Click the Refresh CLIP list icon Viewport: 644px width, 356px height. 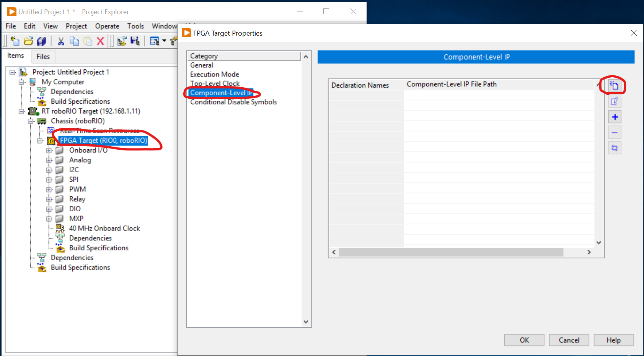[x=615, y=148]
